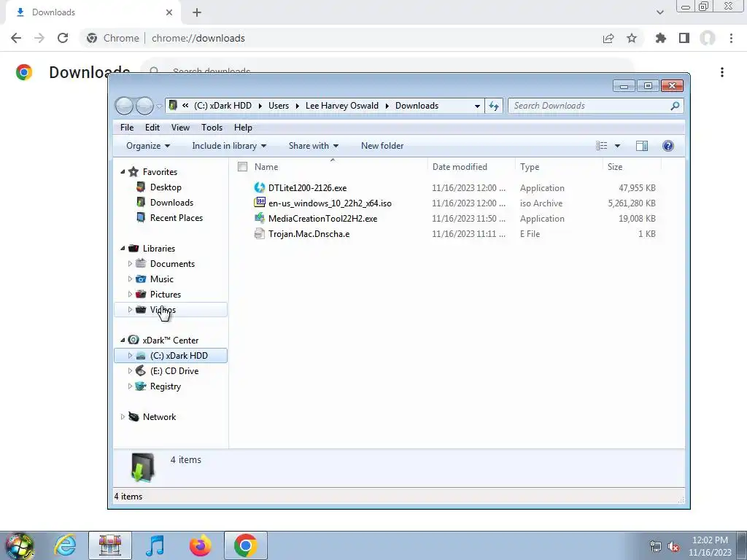
Task: Collapse the Favorites tree group
Action: point(123,171)
